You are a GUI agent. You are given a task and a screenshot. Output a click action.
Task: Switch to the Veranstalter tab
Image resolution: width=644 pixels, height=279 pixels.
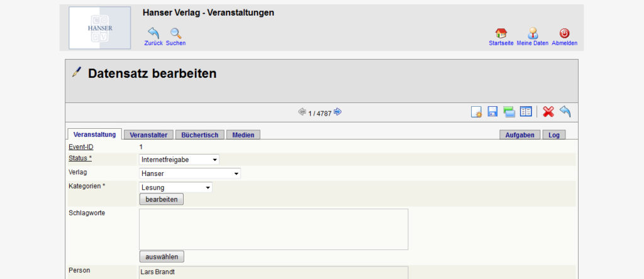click(x=148, y=134)
